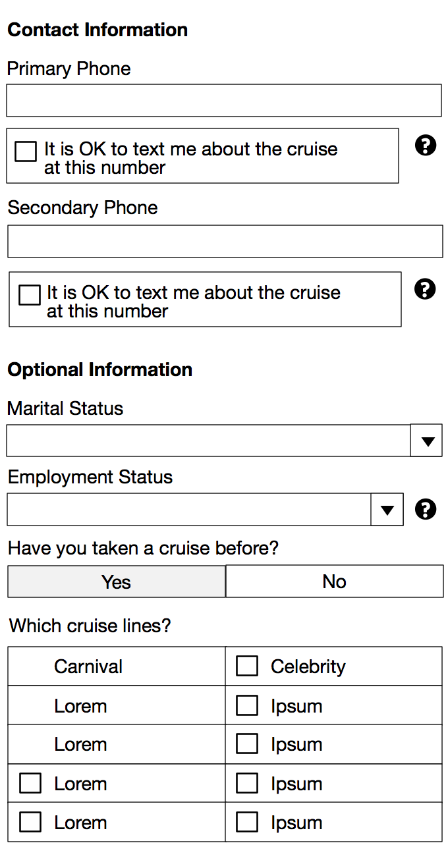Check the fourth-row Ipsum checkbox
The image size is (448, 868).
247,784
